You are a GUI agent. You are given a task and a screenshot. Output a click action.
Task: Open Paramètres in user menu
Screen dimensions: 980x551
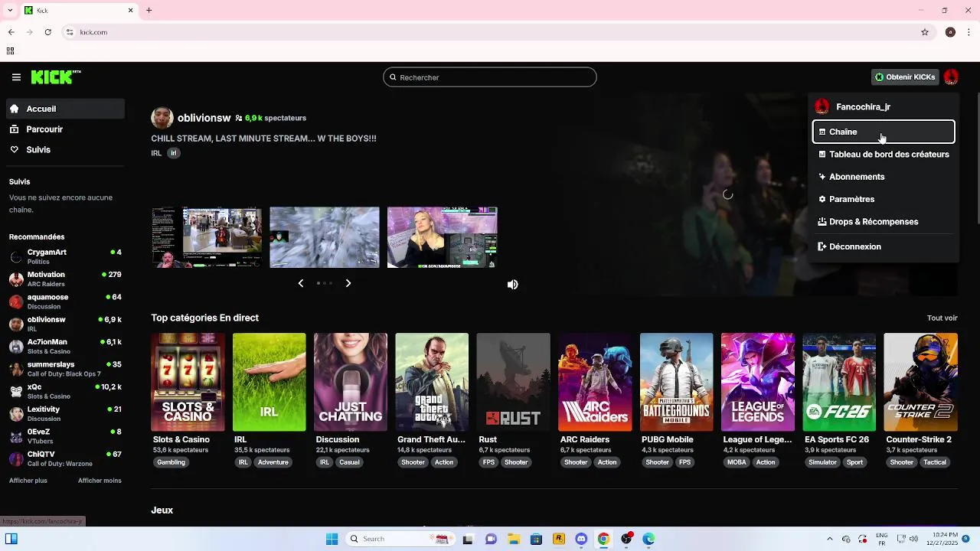(x=884, y=199)
